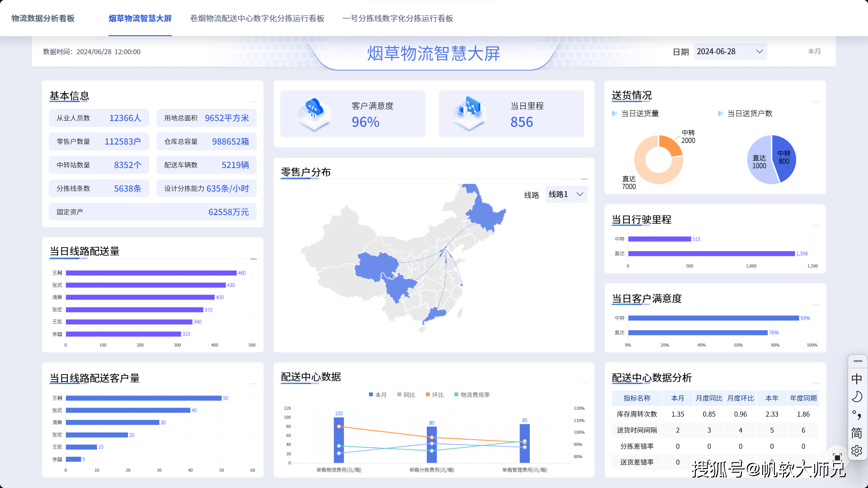
Task: Click 配送车辆数 5219辆 value
Action: tap(235, 165)
